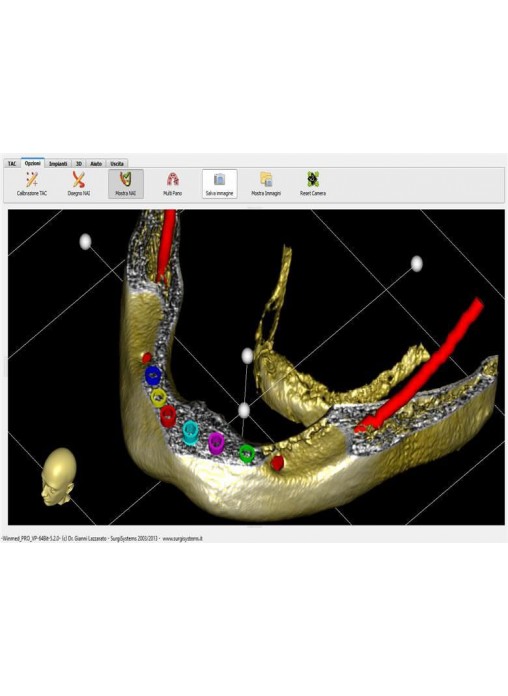Open the 3D tab

79,164
